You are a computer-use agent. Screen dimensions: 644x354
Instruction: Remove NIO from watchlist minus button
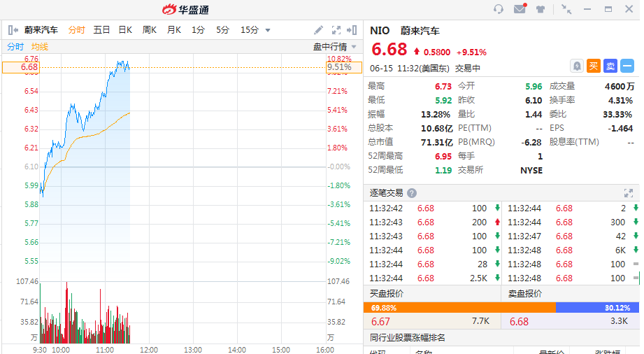tap(627, 66)
